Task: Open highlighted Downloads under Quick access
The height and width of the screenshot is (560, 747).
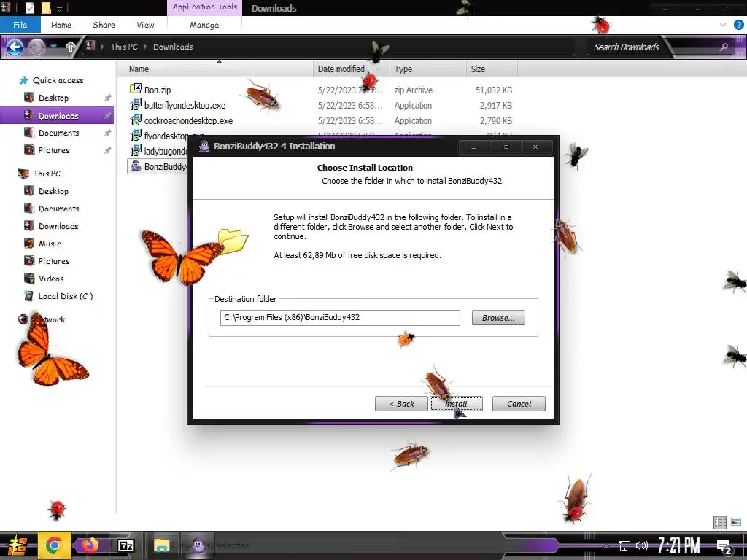Action: [x=57, y=116]
